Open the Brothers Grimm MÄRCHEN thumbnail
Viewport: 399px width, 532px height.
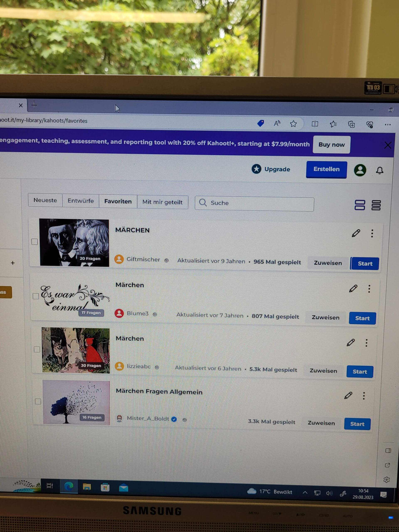74,243
